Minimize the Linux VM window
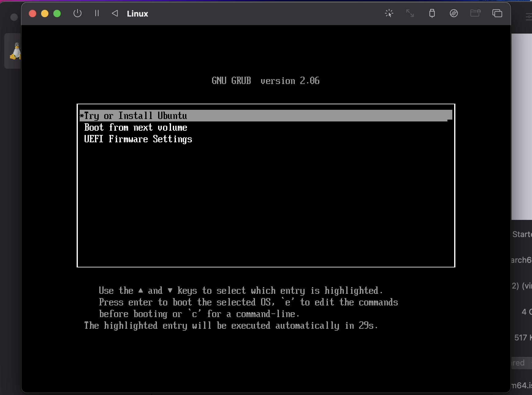Screen dimensions: 532x395 click(45, 13)
